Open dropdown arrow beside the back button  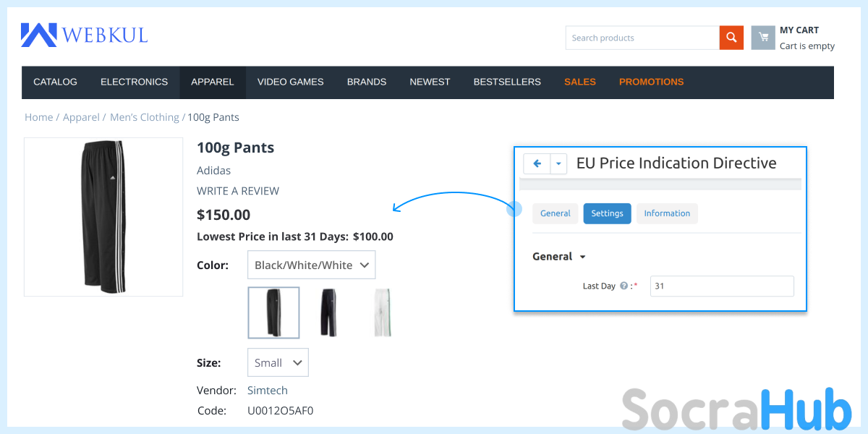click(558, 163)
